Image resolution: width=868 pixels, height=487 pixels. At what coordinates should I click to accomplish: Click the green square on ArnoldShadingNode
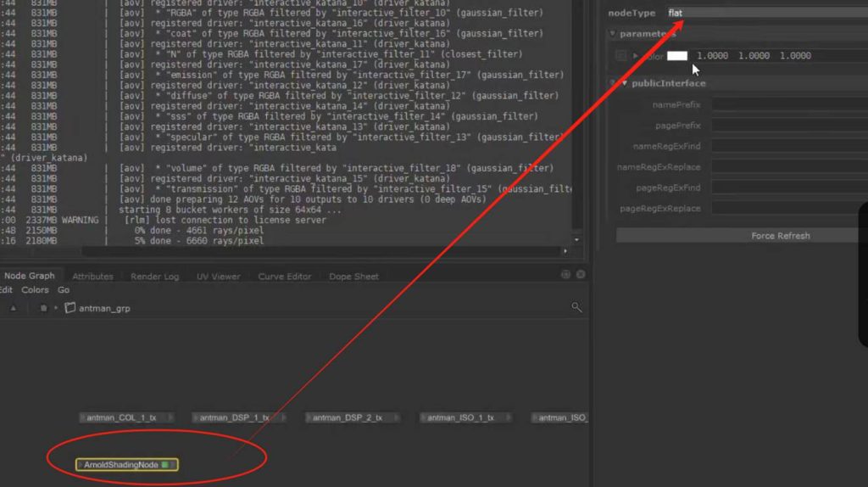164,465
